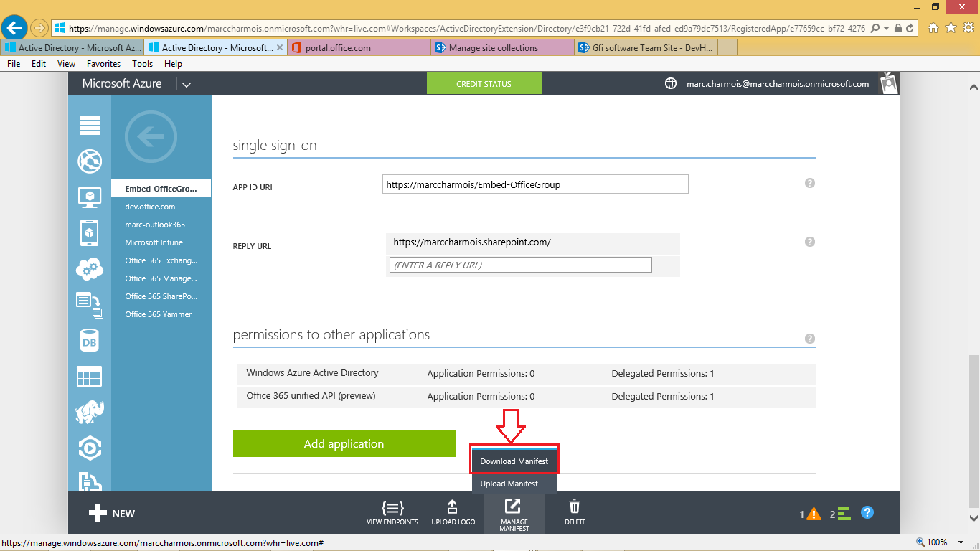Select Windows Azure Active Directory permissions row
Screen dimensions: 980x551
(x=526, y=374)
